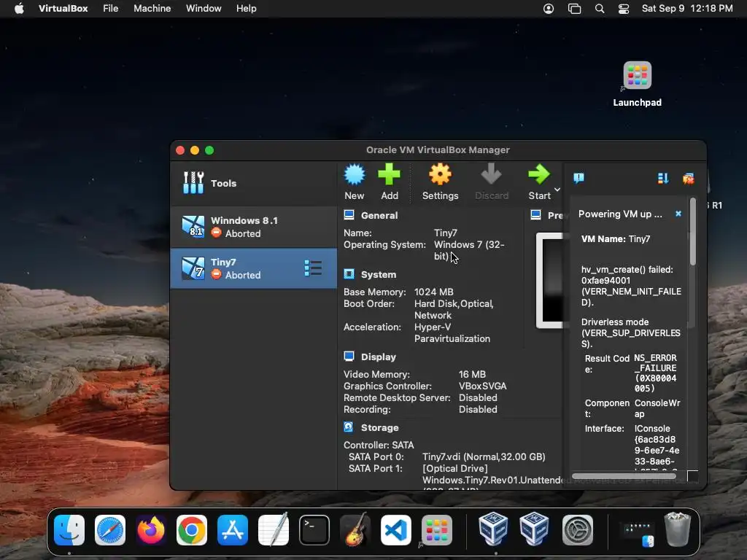Screen dimensions: 747x560
Task: Click the Preview section icon
Action: [x=536, y=215]
